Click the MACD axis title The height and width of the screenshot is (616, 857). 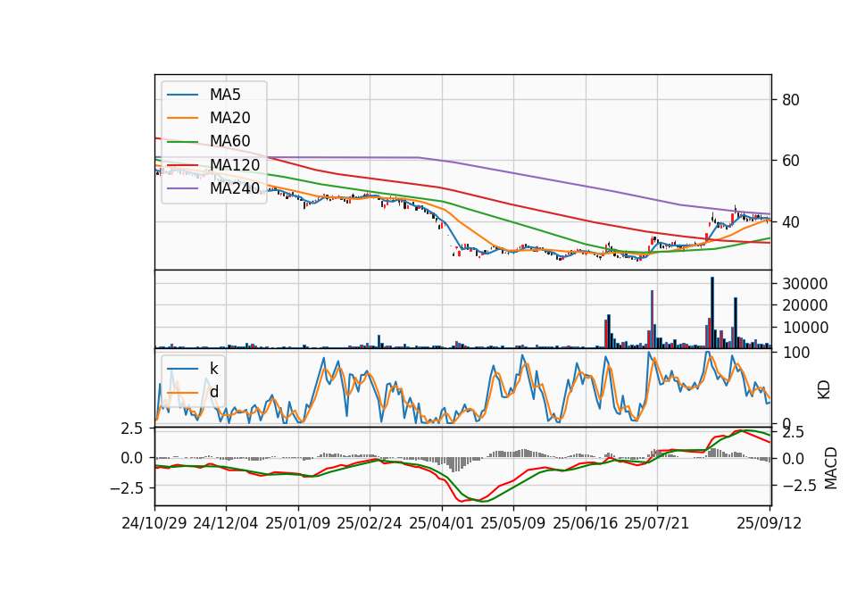point(831,468)
